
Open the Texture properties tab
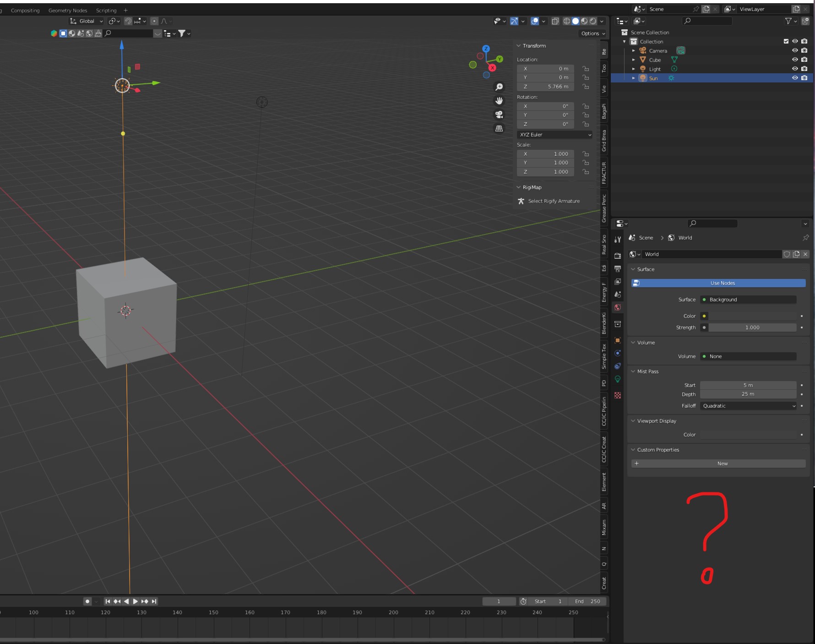click(x=618, y=395)
